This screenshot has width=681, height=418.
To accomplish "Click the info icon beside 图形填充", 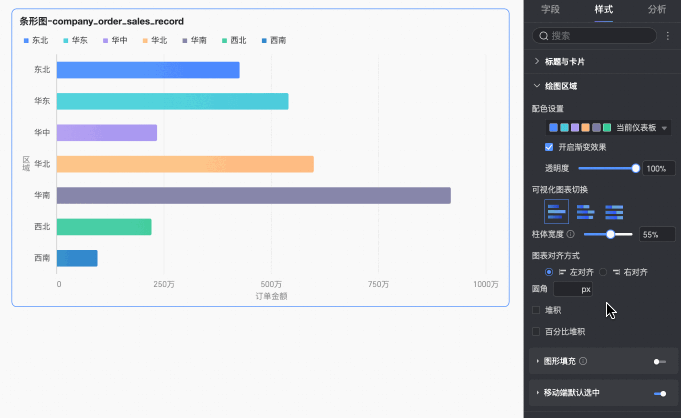I will [x=583, y=361].
